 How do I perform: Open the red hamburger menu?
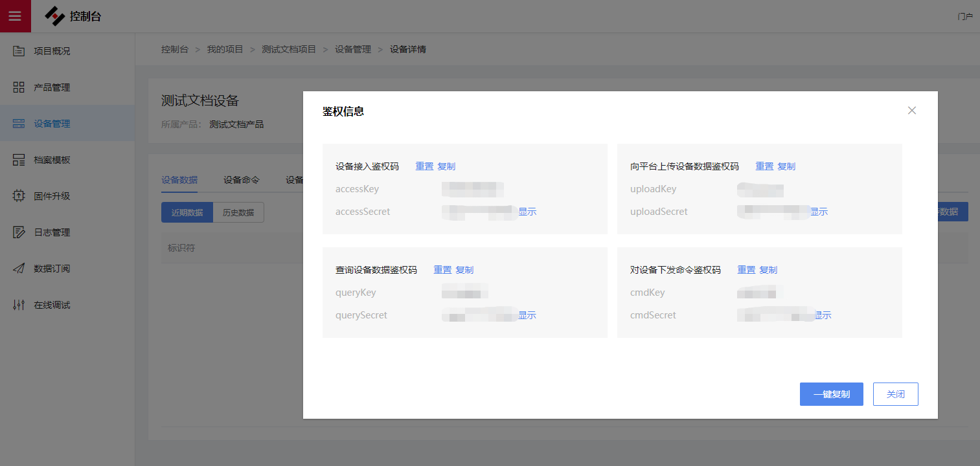click(15, 16)
